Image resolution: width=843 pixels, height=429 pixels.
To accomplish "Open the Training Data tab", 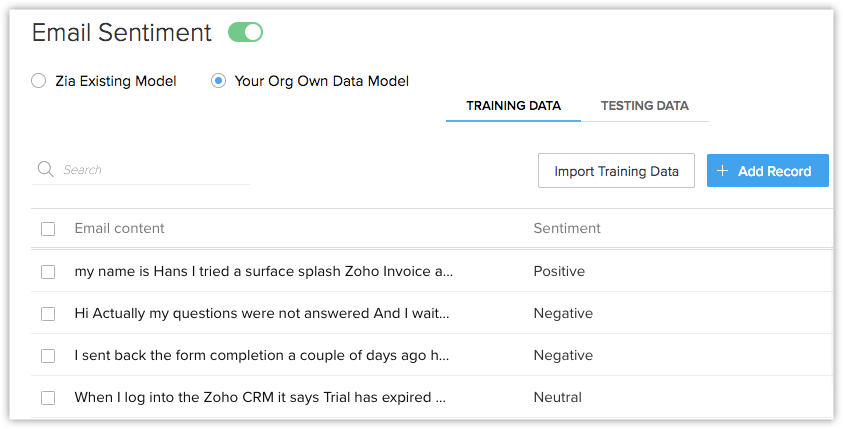I will (x=513, y=106).
